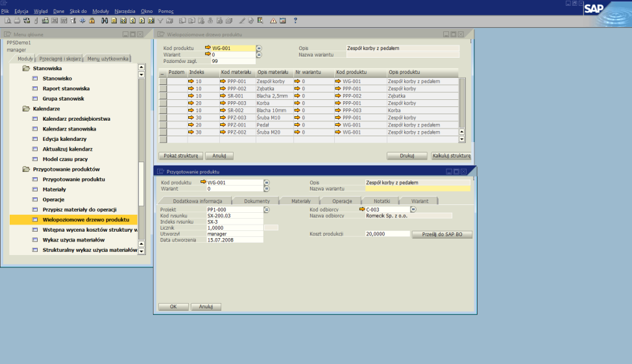Switch to the Operacje tab
632x364 pixels.
pos(342,200)
